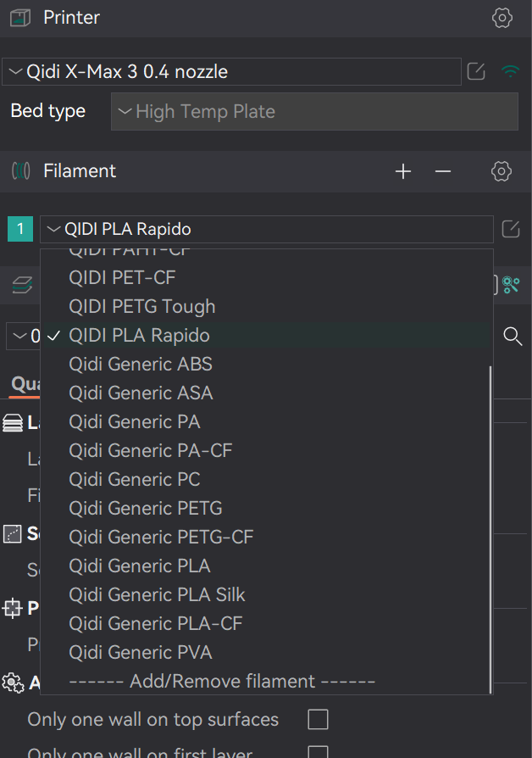This screenshot has width=532, height=758.
Task: Open the Printer panel settings gear
Action: click(x=502, y=17)
